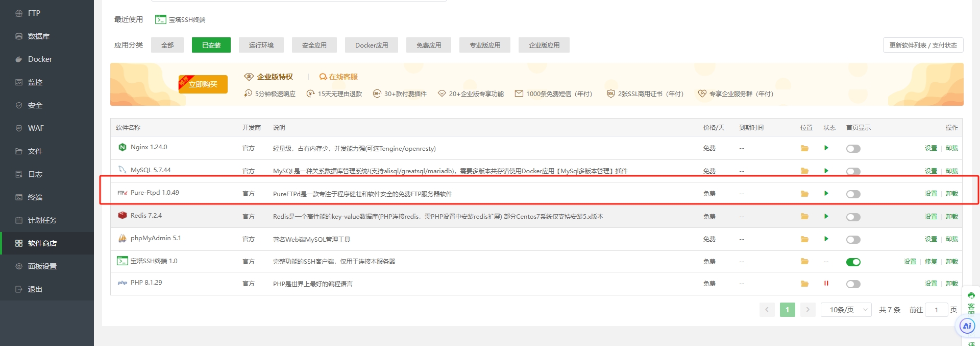Go to next page arrow

807,310
